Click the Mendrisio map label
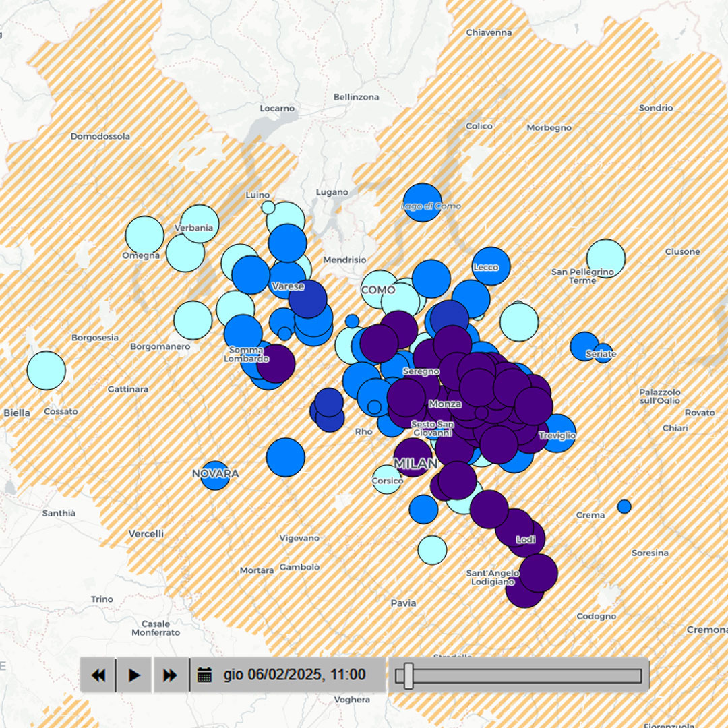The image size is (728, 728). (344, 260)
